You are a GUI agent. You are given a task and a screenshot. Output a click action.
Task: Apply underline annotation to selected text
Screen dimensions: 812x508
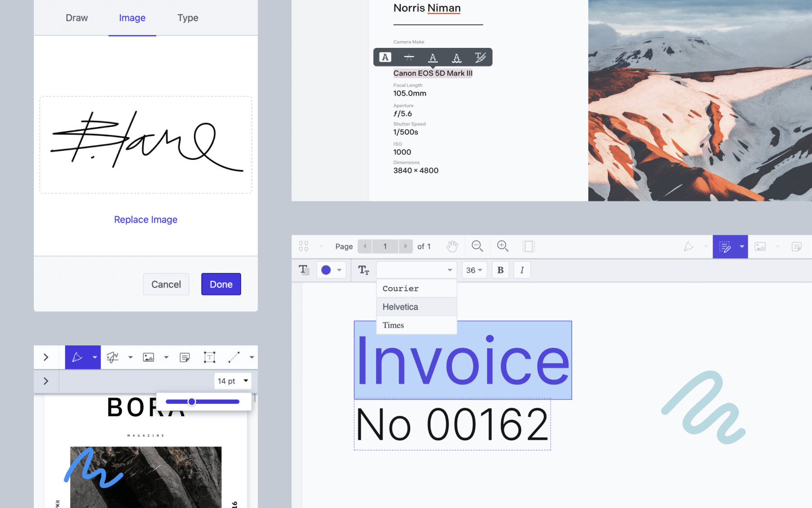(433, 57)
